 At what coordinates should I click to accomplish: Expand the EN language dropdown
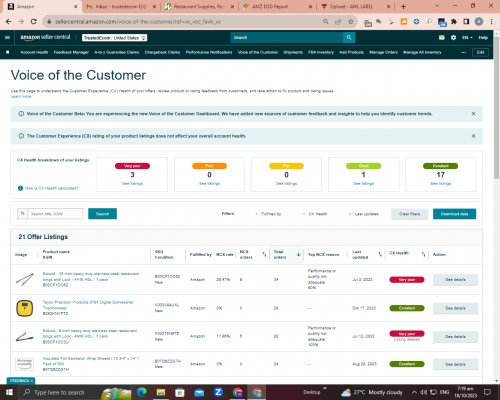(467, 37)
